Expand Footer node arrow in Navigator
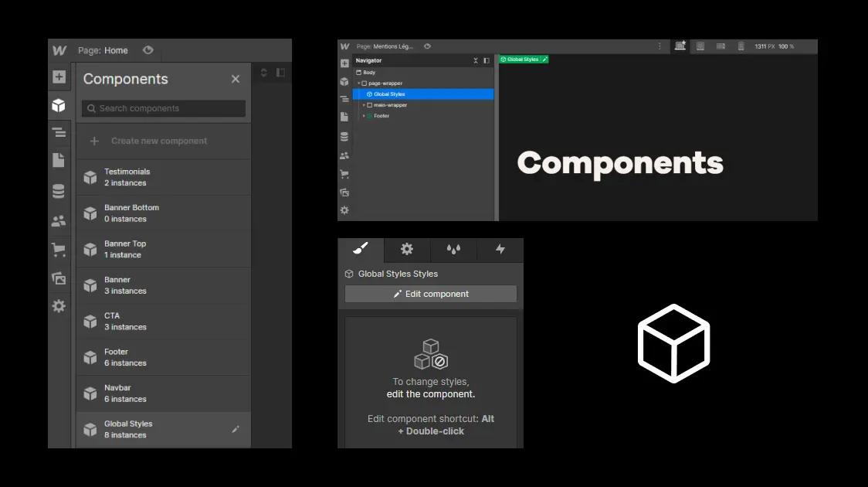868x487 pixels. [364, 116]
